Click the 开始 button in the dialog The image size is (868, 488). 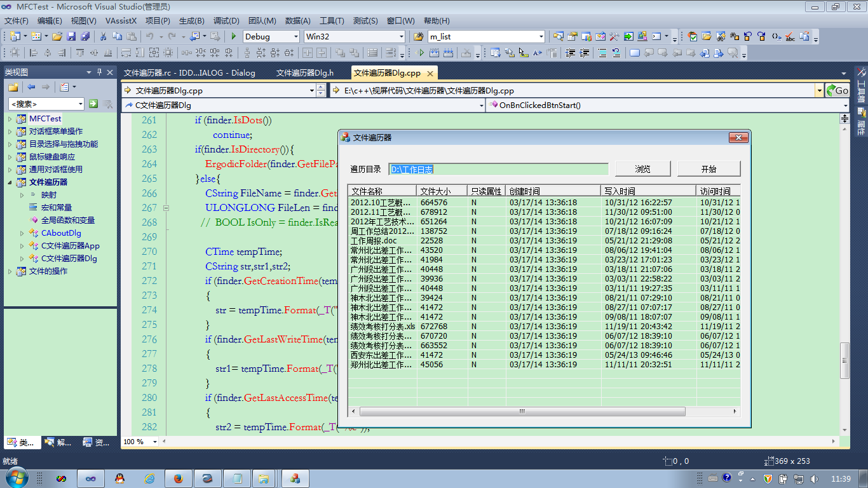[709, 169]
